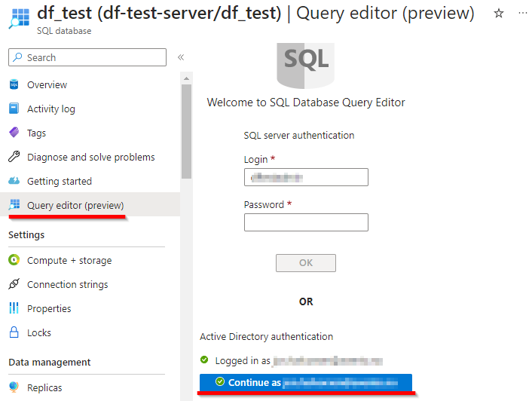Screen dimensions: 532x401
Task: Click the Activity log icon
Action: click(x=14, y=109)
